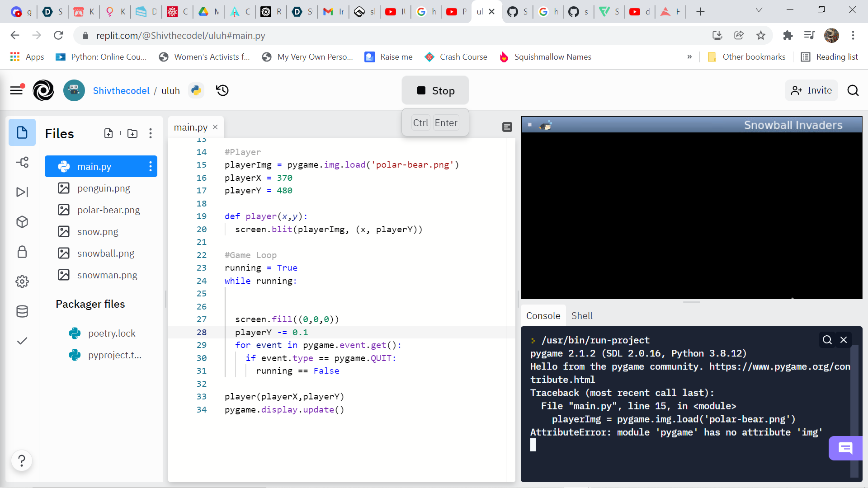Switch to the Shell tab
Viewport: 868px width, 488px height.
coord(582,316)
